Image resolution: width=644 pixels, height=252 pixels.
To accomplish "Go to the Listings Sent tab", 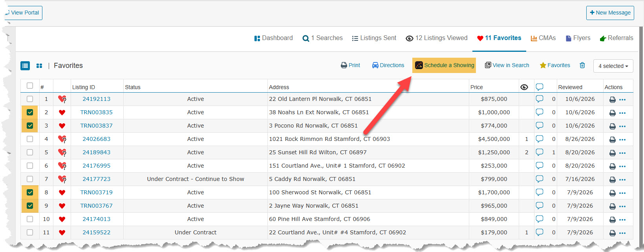I will (374, 38).
